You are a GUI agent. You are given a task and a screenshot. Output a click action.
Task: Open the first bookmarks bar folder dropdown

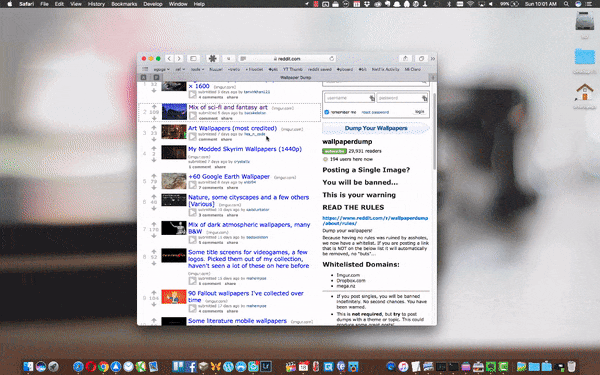click(161, 69)
